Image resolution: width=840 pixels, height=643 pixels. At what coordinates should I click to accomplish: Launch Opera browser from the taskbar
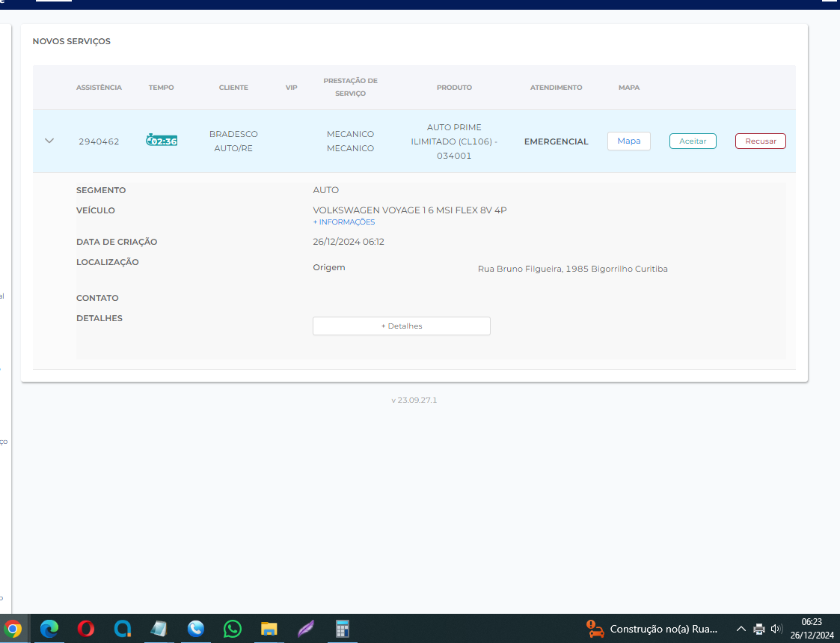click(86, 629)
